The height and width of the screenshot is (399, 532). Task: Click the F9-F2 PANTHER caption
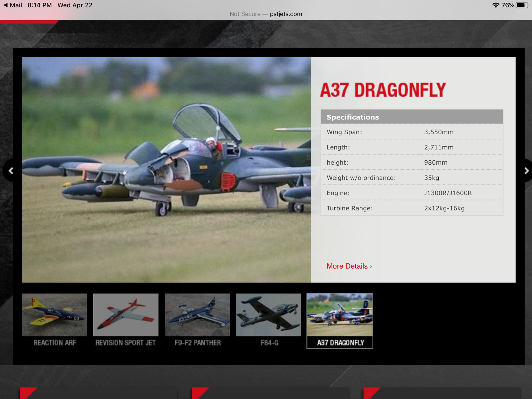[198, 343]
